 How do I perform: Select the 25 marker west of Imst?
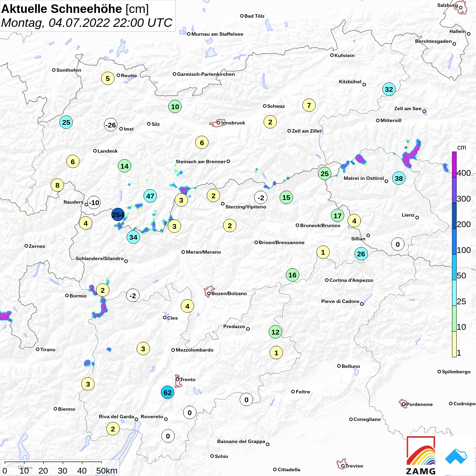pos(66,122)
